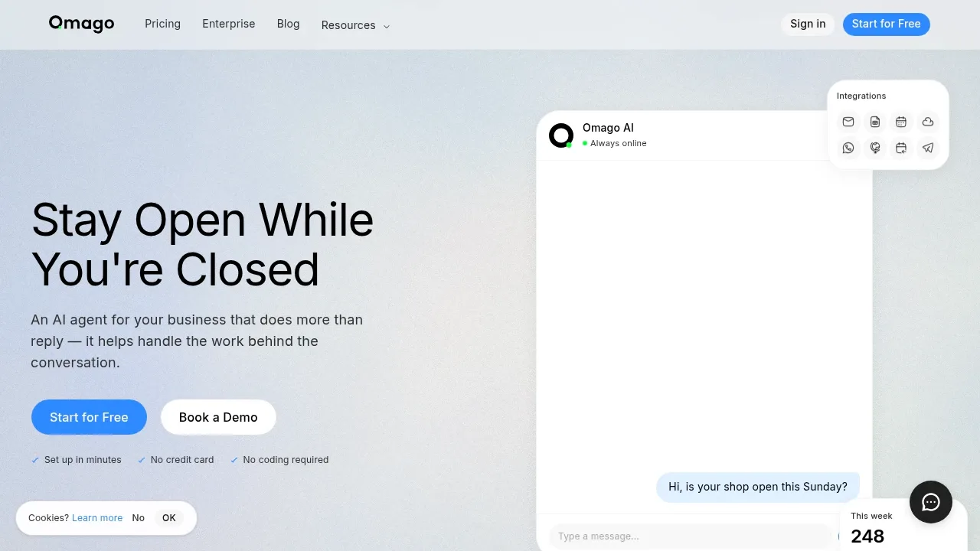
Task: Accept cookies with the OK button
Action: click(x=169, y=518)
